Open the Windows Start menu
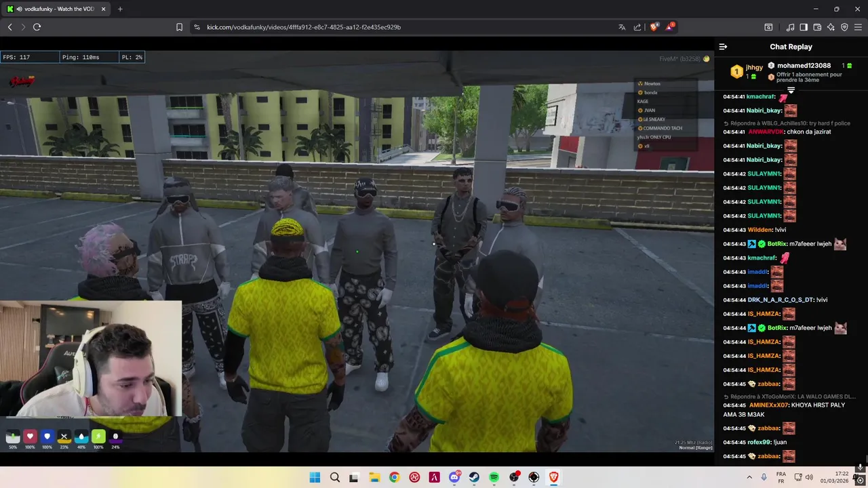Image resolution: width=868 pixels, height=488 pixels. 315,477
